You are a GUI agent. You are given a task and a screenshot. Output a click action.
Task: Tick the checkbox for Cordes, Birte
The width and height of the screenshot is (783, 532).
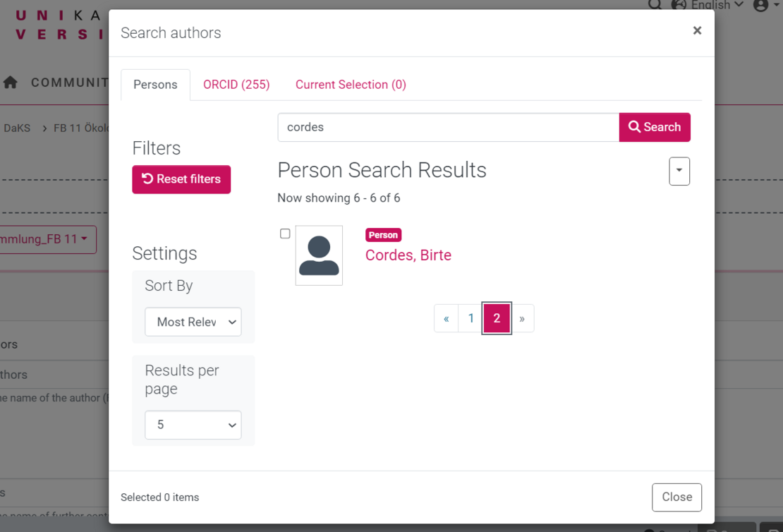[x=285, y=234]
